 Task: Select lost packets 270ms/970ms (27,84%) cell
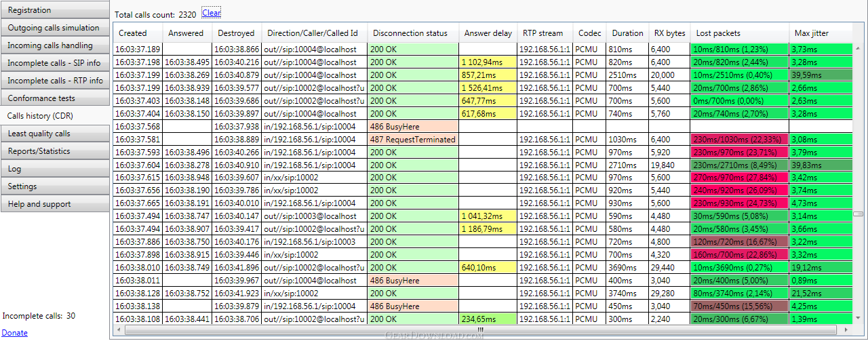click(739, 178)
